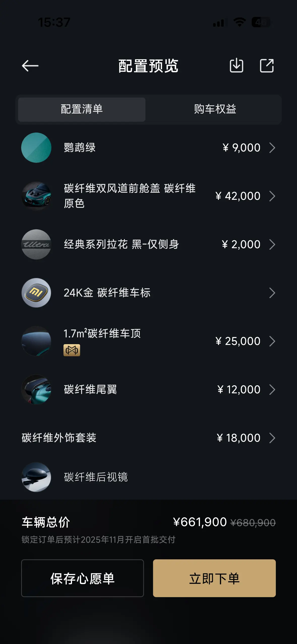The image size is (297, 644).
Task: Check the Wi-Fi status icon
Action: [x=239, y=22]
